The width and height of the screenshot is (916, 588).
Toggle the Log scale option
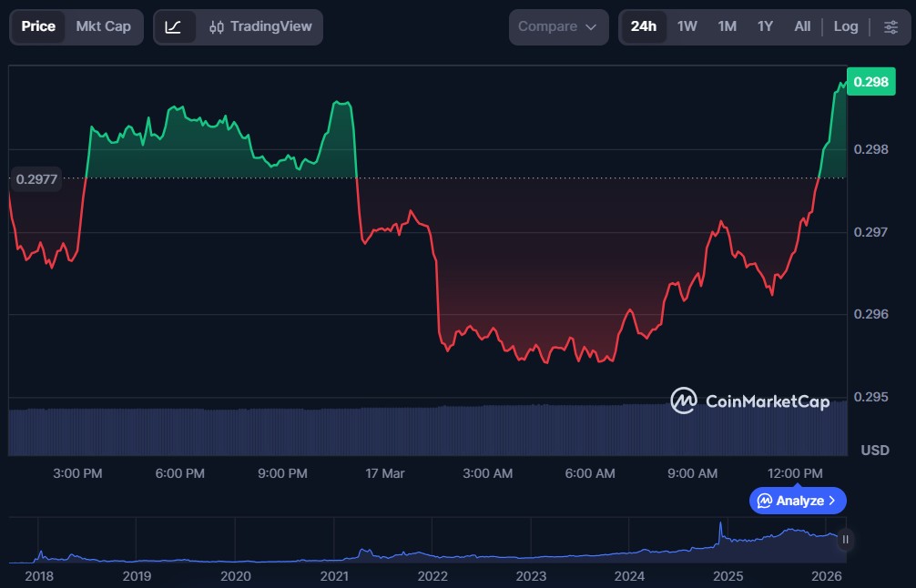click(x=845, y=26)
